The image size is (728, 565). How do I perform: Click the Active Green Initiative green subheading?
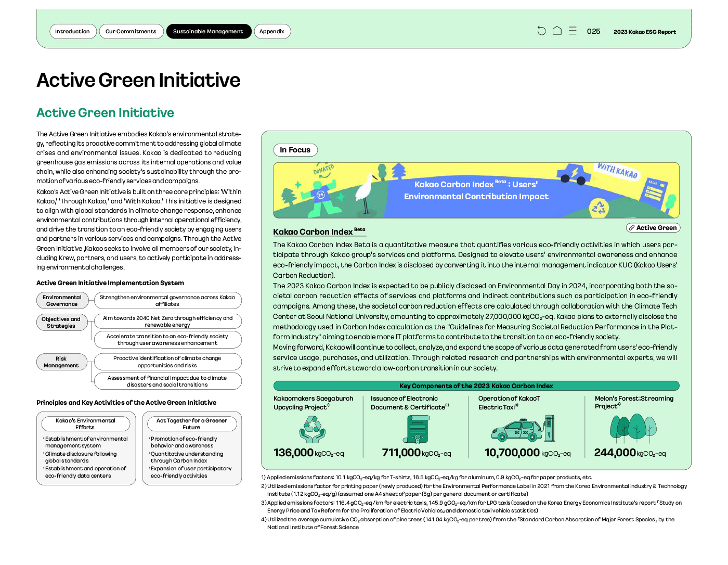(105, 113)
